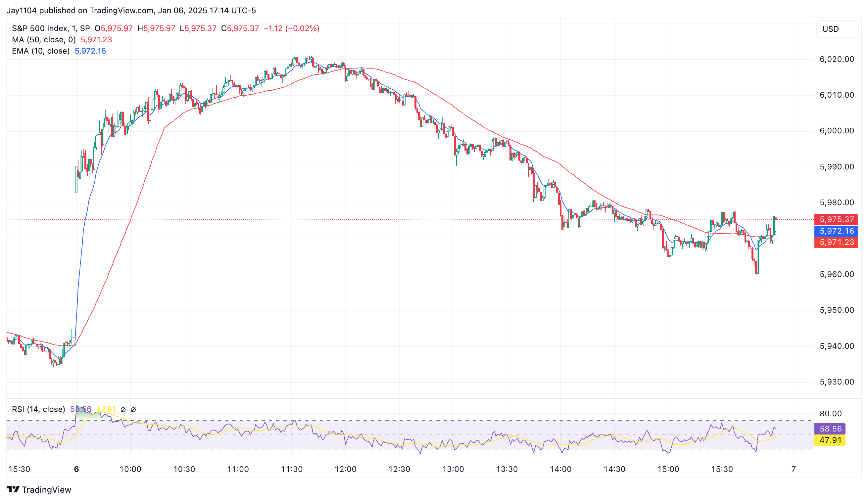
Task: Click the yellow 47.91 RSI axis tag
Action: point(830,440)
